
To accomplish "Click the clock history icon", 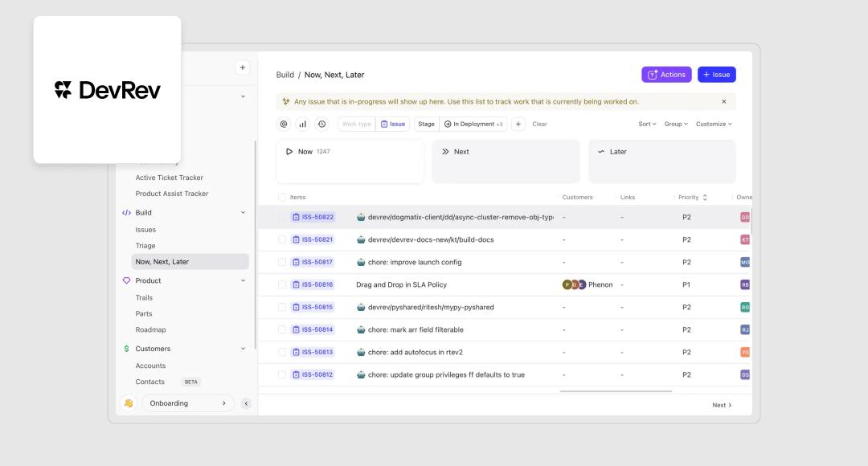I will click(x=322, y=124).
